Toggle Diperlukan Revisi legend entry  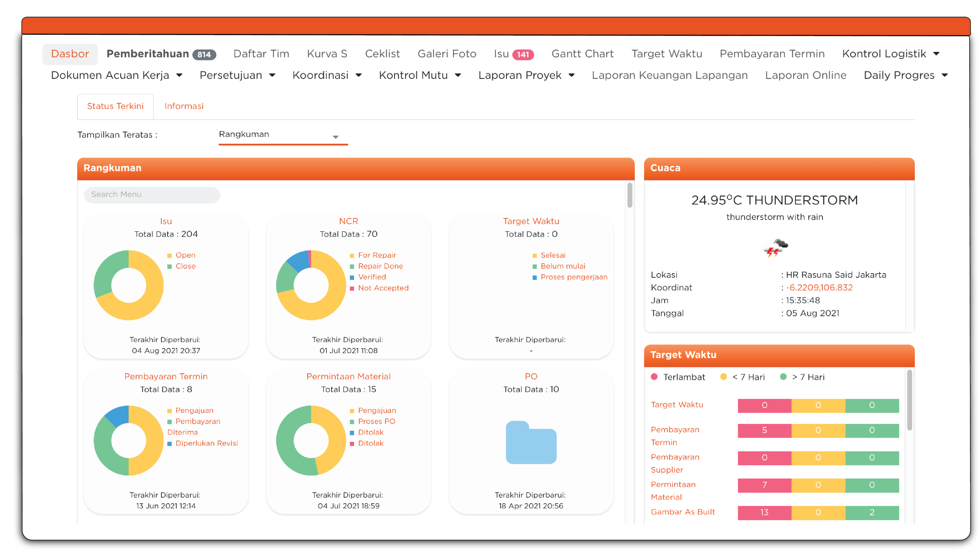click(202, 444)
